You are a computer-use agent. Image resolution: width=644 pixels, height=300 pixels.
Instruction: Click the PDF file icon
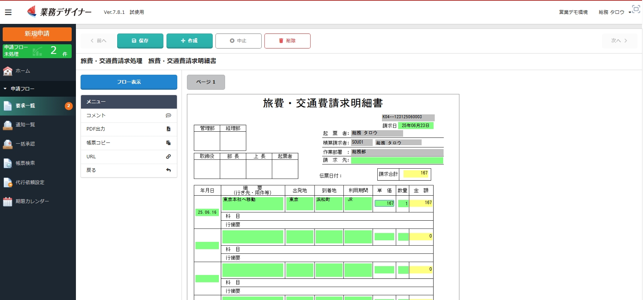tap(168, 129)
